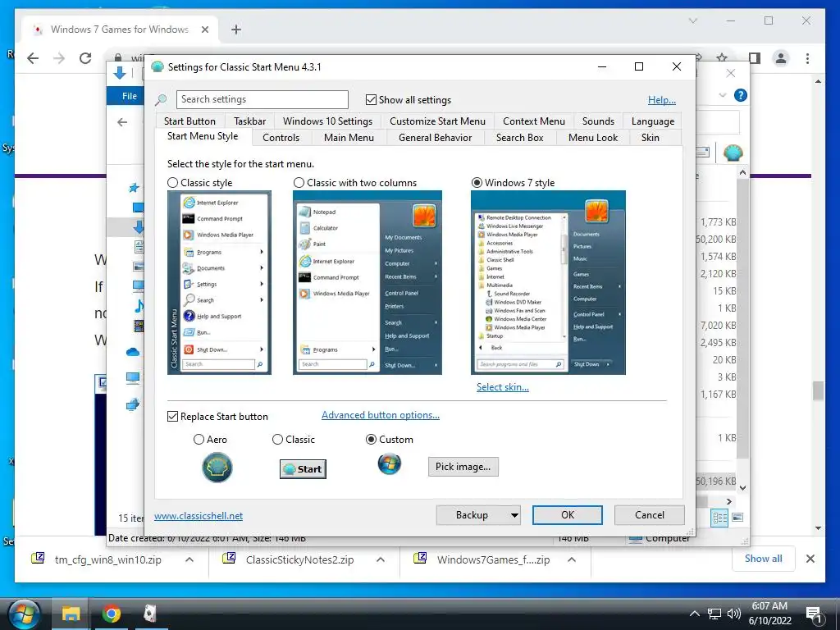Open Chrome's three-dot menu
The height and width of the screenshot is (630, 840).
point(807,58)
